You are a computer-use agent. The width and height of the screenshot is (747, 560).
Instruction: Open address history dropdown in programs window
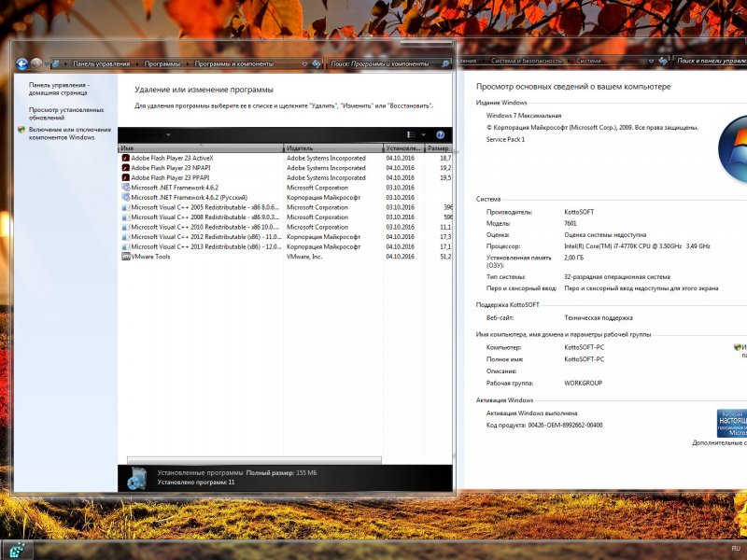304,63
